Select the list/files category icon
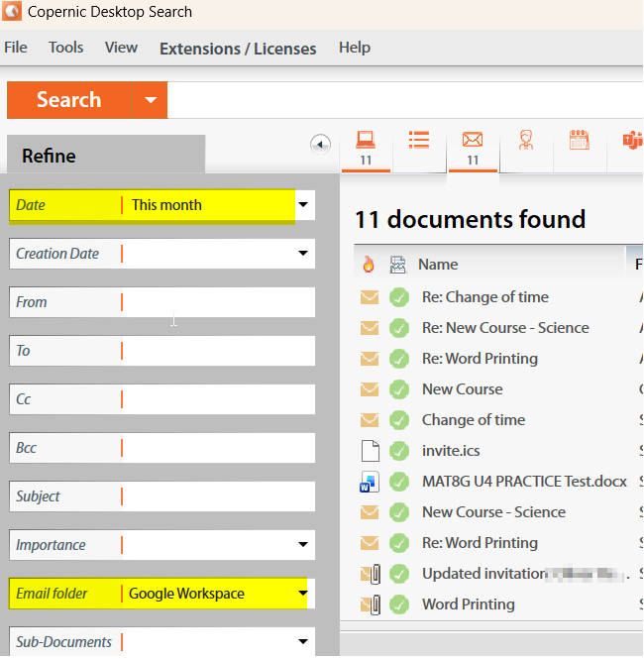 tap(419, 141)
